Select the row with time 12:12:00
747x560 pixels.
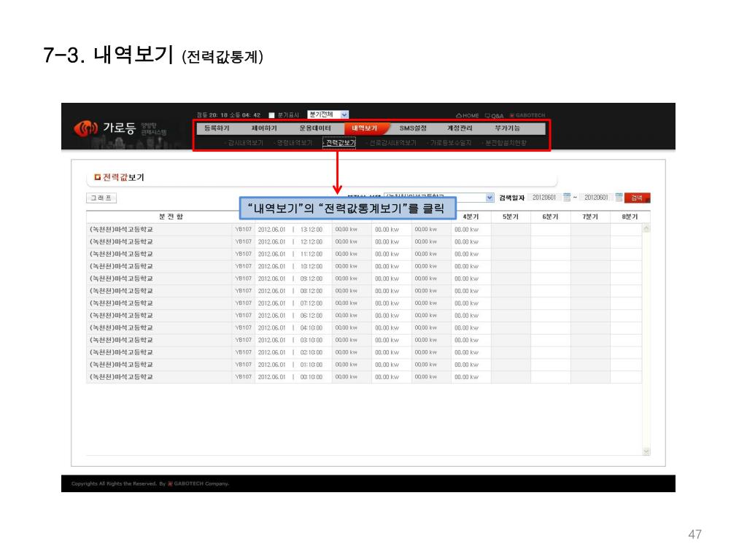(x=364, y=242)
